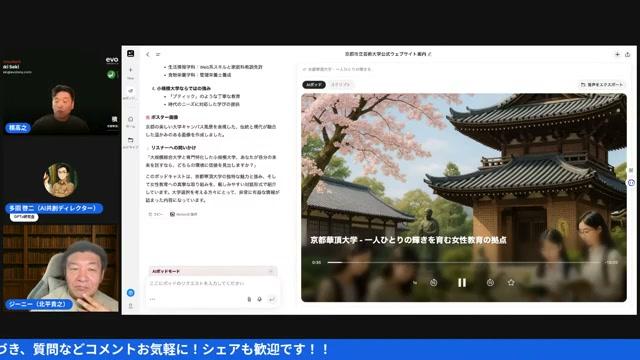Image resolution: width=640 pixels, height=360 pixels.
Task: Click the playback speed icon left of rewind
Action: (415, 282)
